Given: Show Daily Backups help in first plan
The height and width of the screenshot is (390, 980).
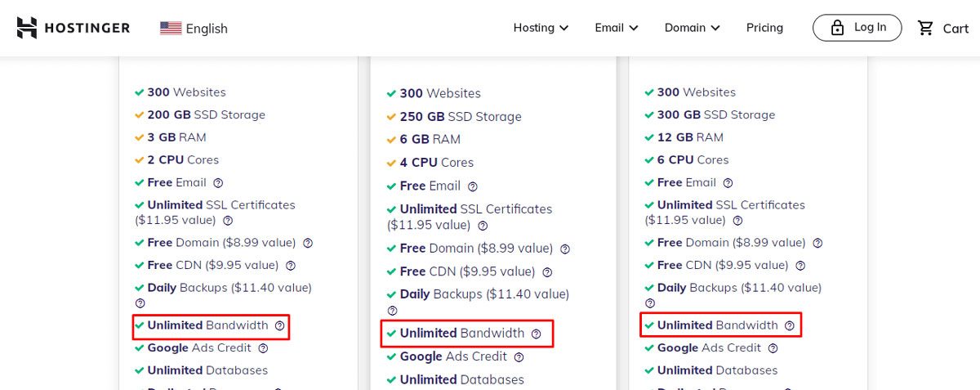Looking at the screenshot, I should (140, 303).
